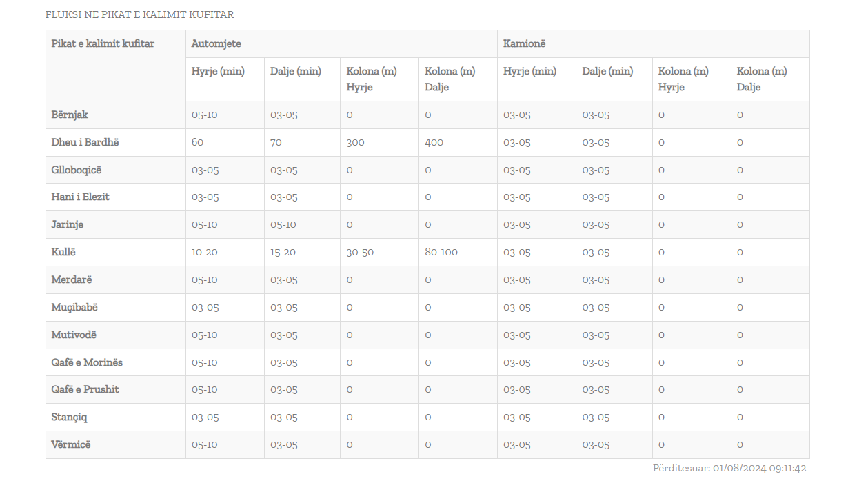
Task: Click the Vërmicë border crossing name
Action: pyautogui.click(x=71, y=444)
